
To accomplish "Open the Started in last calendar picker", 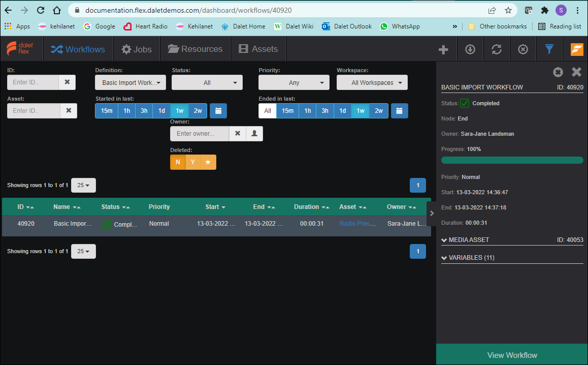I will (218, 111).
